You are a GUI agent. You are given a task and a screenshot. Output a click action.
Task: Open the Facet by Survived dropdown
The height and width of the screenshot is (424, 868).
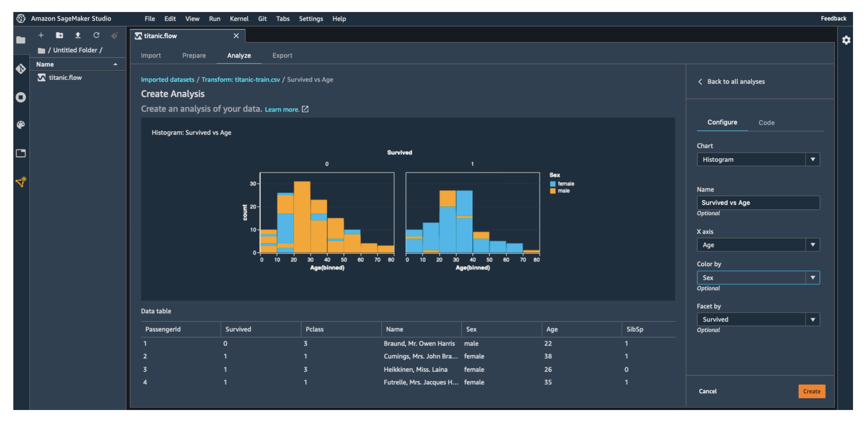pos(758,319)
